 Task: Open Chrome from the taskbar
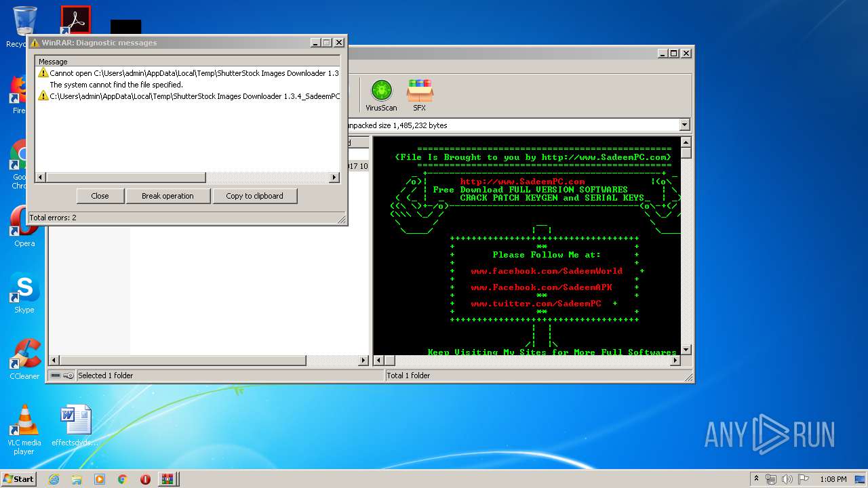click(x=123, y=479)
